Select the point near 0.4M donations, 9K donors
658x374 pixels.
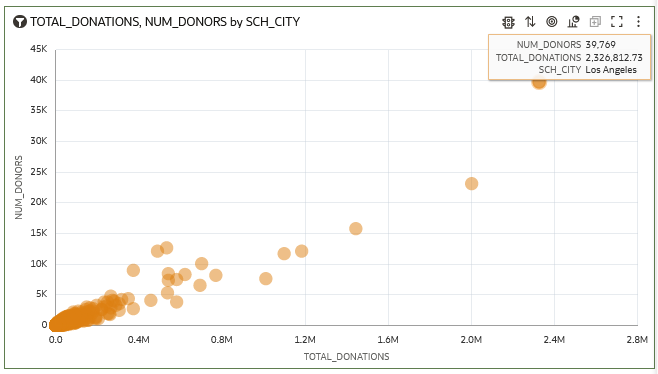pyautogui.click(x=133, y=270)
